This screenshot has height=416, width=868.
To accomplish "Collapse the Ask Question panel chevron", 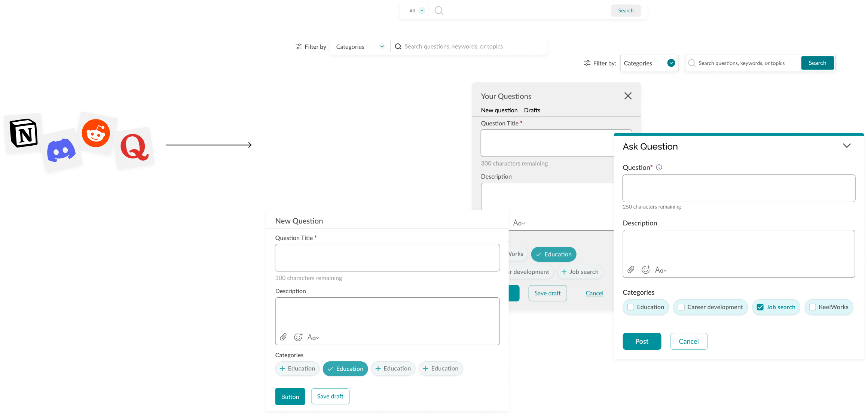I will pos(847,146).
